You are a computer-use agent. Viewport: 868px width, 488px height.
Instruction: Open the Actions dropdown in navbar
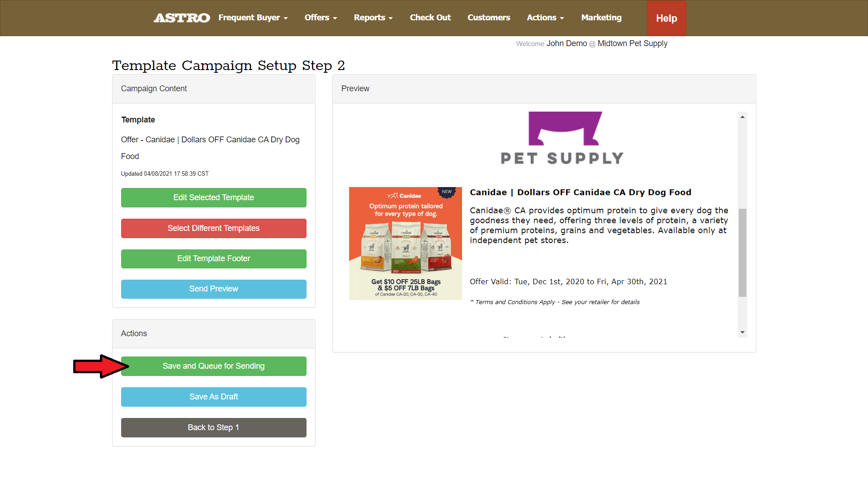coord(545,18)
